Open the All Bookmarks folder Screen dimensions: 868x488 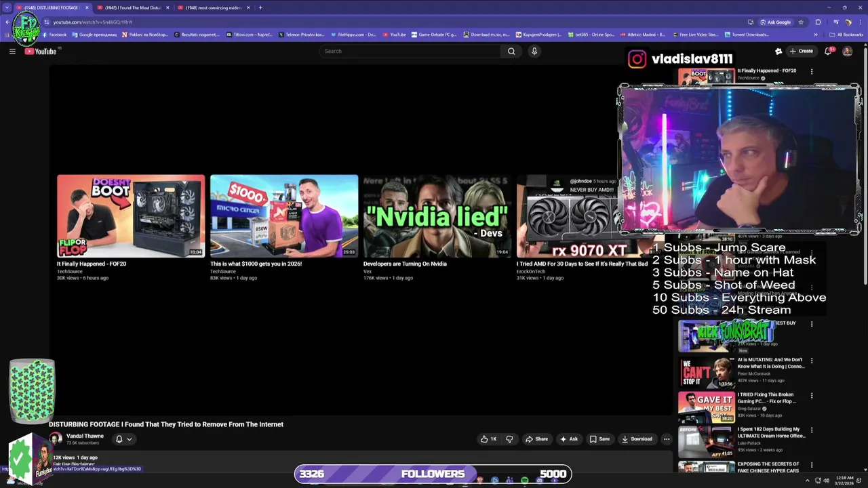846,35
